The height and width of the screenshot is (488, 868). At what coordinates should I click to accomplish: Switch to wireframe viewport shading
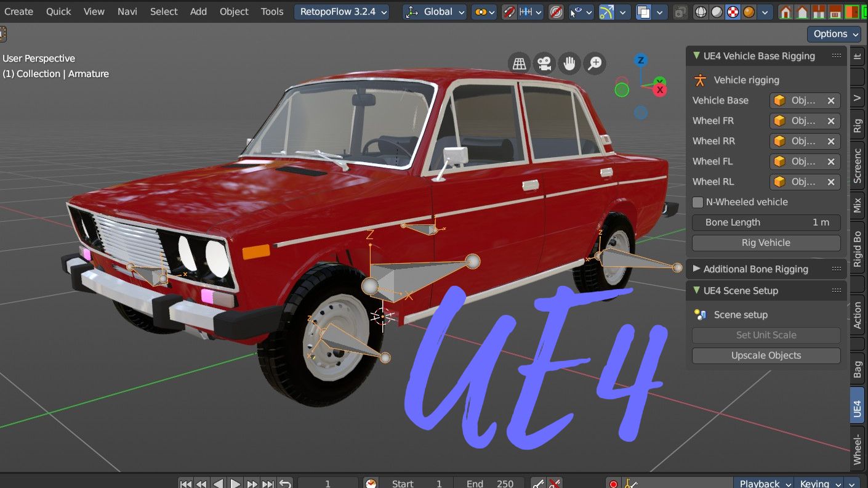(x=701, y=12)
